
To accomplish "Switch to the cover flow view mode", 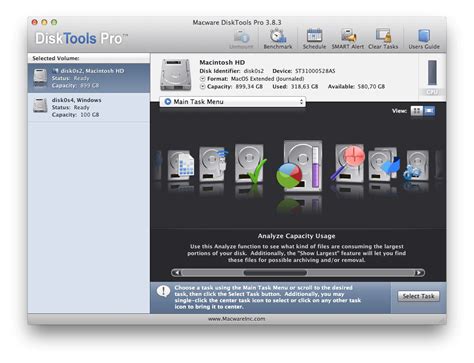I will (429, 111).
